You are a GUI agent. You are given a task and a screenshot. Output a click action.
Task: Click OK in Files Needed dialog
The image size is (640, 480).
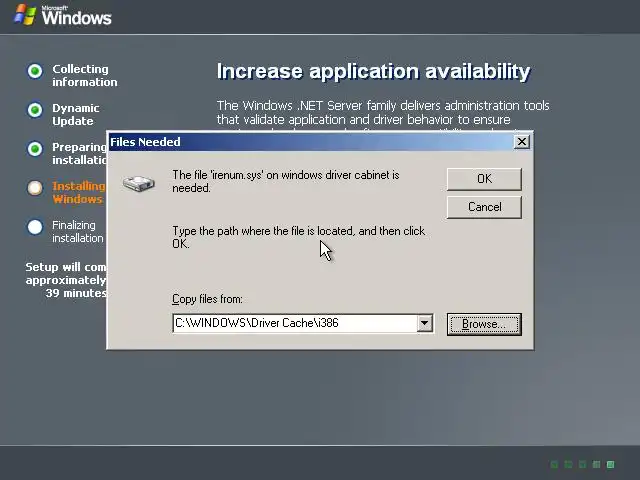484,179
